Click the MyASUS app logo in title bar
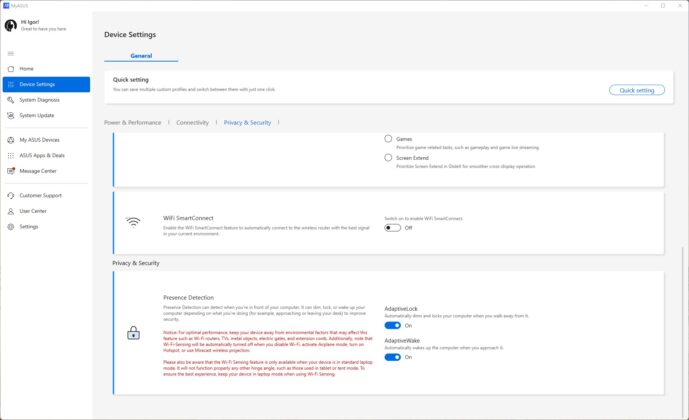 (6, 6)
